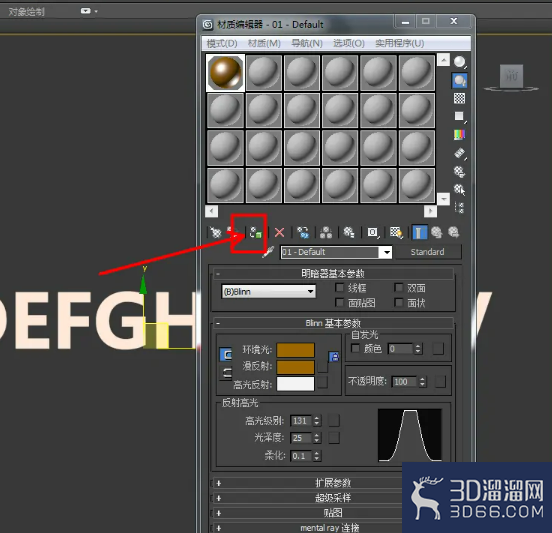Select the brown sphere sample slot
The width and height of the screenshot is (552, 533).
pyautogui.click(x=225, y=73)
